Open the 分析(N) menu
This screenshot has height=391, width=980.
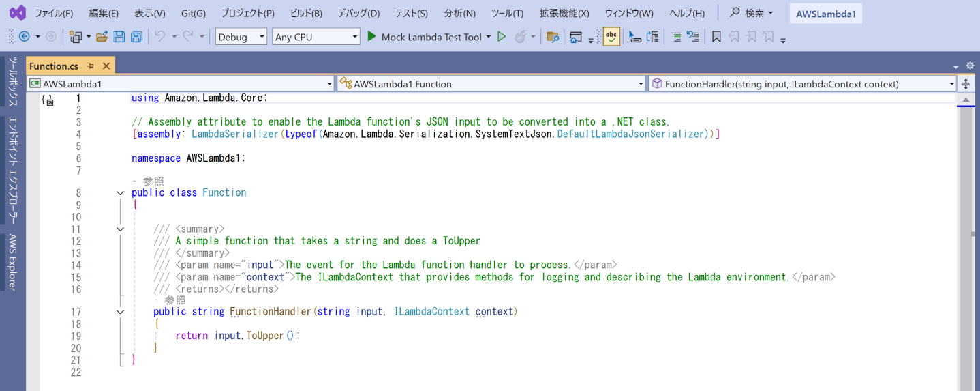tap(460, 13)
